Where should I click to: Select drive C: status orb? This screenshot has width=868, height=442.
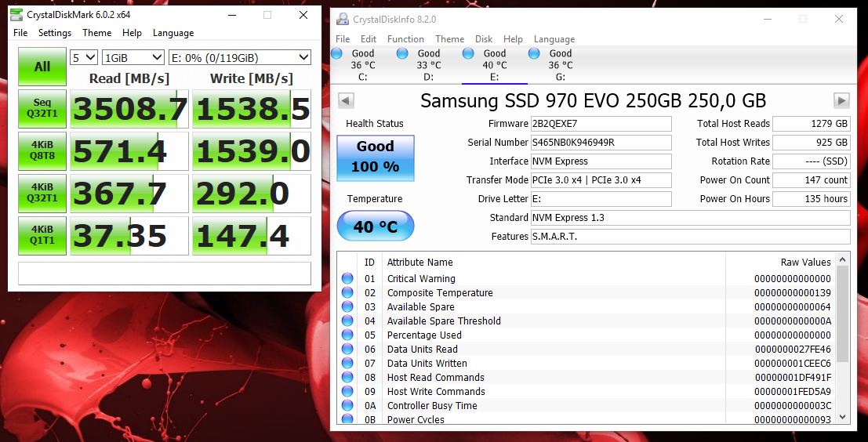click(337, 53)
